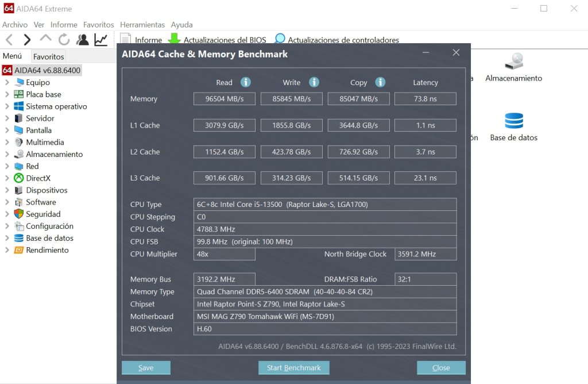The height and width of the screenshot is (384, 588).
Task: Open the Herramientas menu
Action: tap(142, 25)
